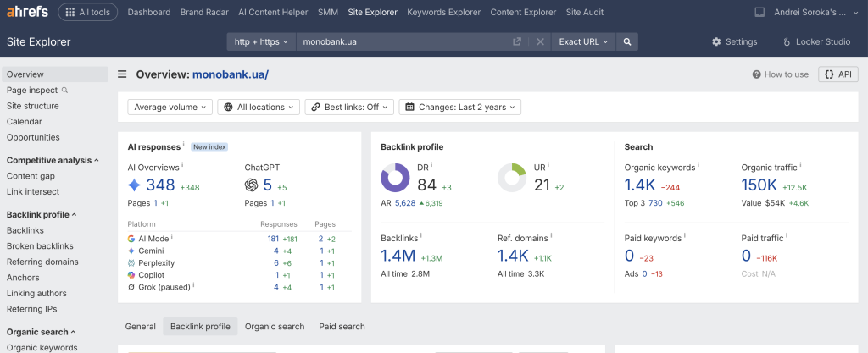
Task: Click the API button
Action: tap(838, 74)
